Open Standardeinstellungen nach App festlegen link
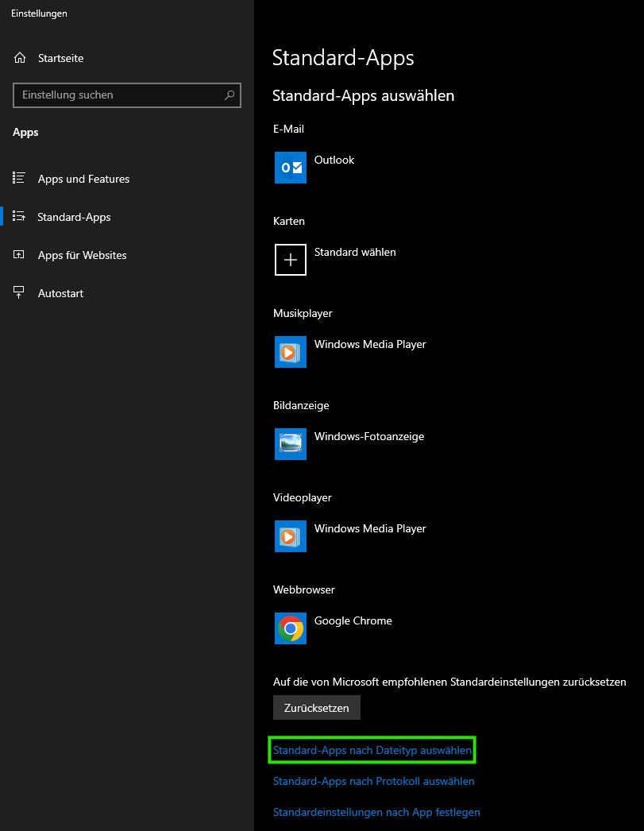644x831 pixels. pyautogui.click(x=376, y=812)
